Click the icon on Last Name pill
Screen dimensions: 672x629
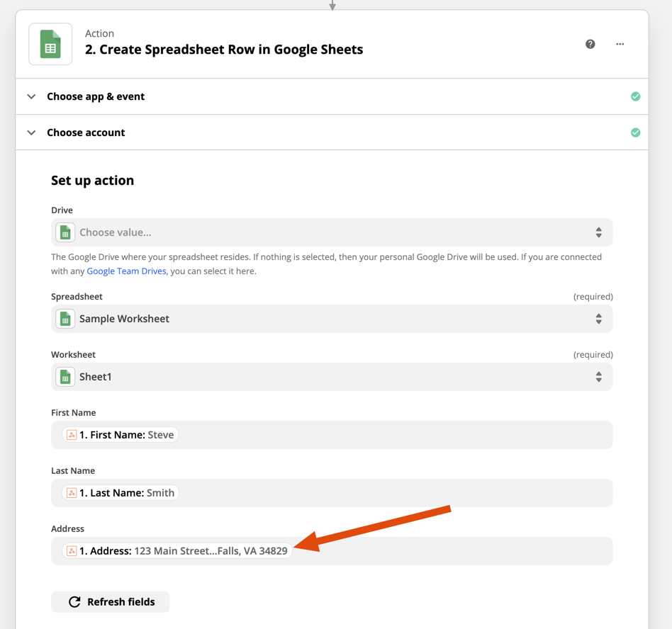tap(72, 493)
